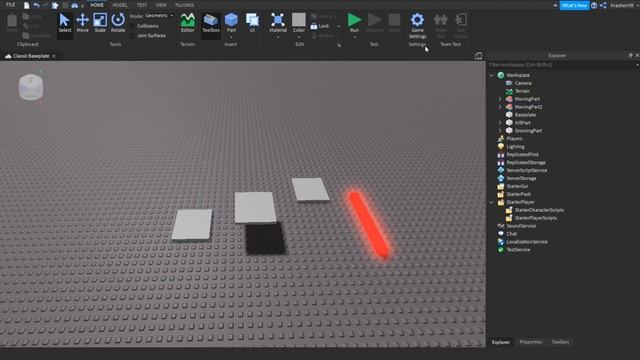
Task: Switch to the Properties panel tab
Action: point(531,342)
